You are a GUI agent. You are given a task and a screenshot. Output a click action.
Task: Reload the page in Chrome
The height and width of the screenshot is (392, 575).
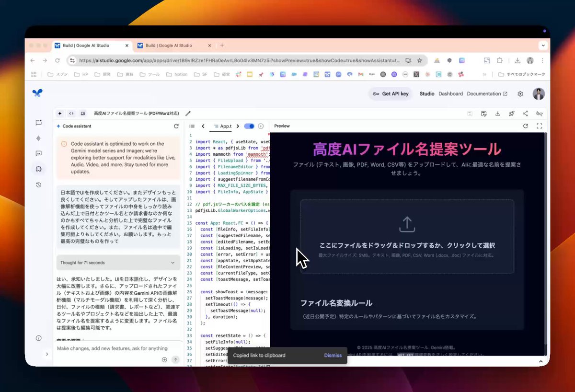click(57, 60)
